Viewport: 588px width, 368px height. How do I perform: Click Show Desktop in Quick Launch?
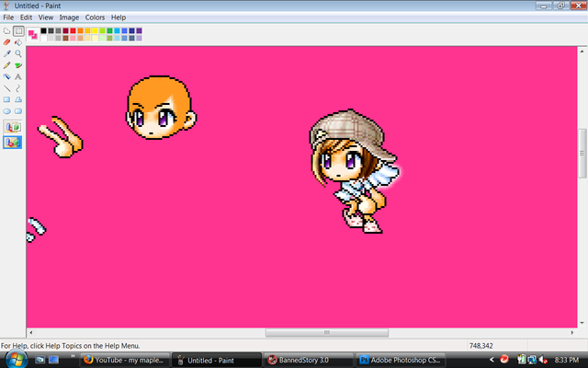pyautogui.click(x=40, y=360)
